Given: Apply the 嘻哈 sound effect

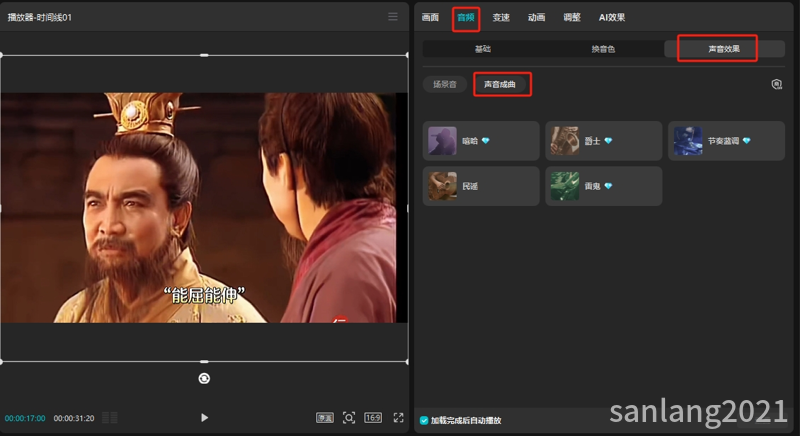Looking at the screenshot, I should (481, 141).
